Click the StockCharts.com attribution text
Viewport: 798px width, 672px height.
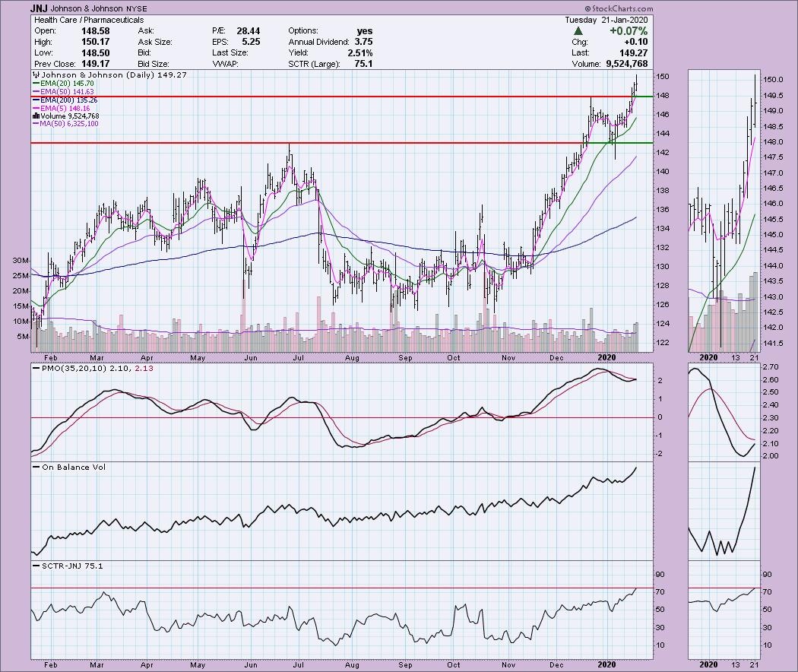pos(619,8)
